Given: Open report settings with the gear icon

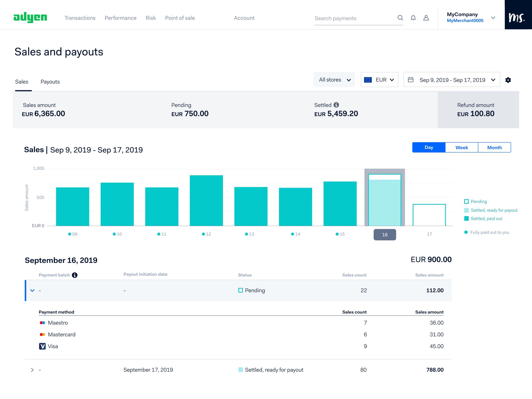Looking at the screenshot, I should coord(508,80).
